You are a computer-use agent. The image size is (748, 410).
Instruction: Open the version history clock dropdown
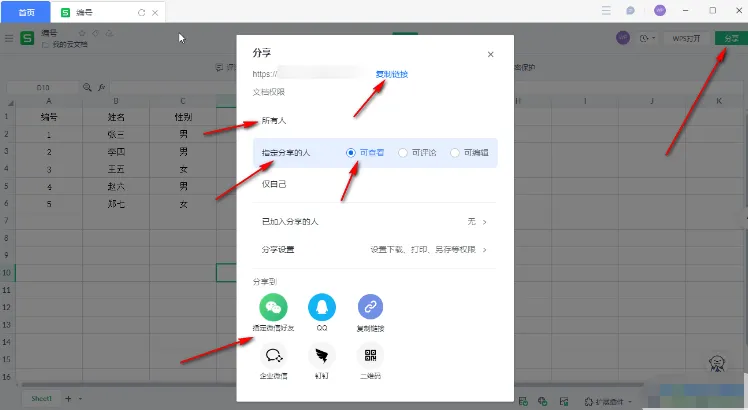tap(647, 38)
